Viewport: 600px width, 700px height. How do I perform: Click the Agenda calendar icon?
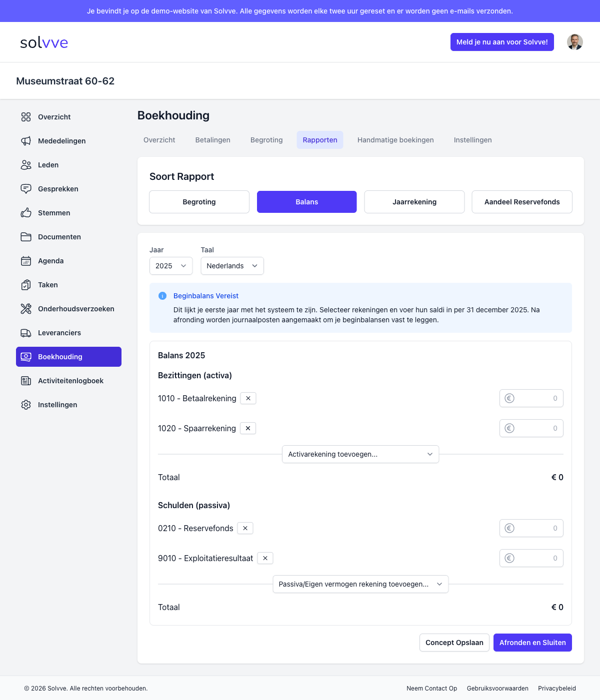point(26,261)
